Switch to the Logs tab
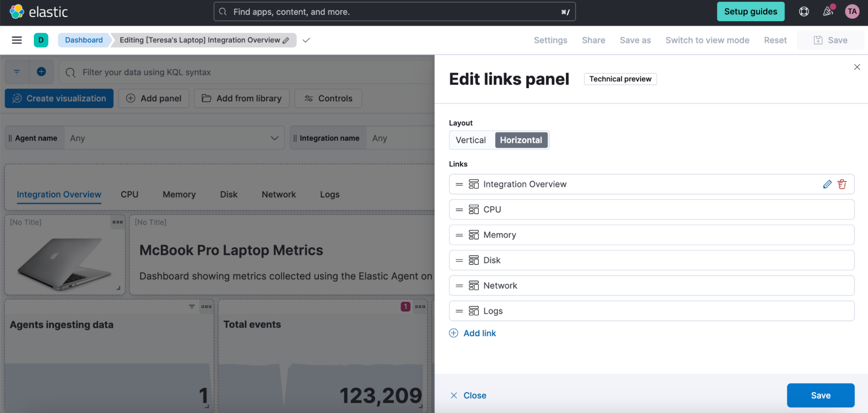 (329, 194)
